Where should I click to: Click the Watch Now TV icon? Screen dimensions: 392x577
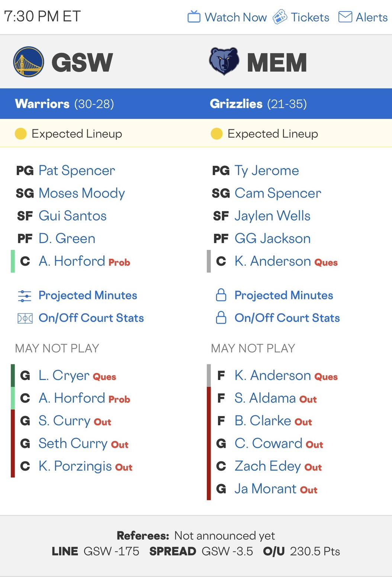click(x=194, y=17)
